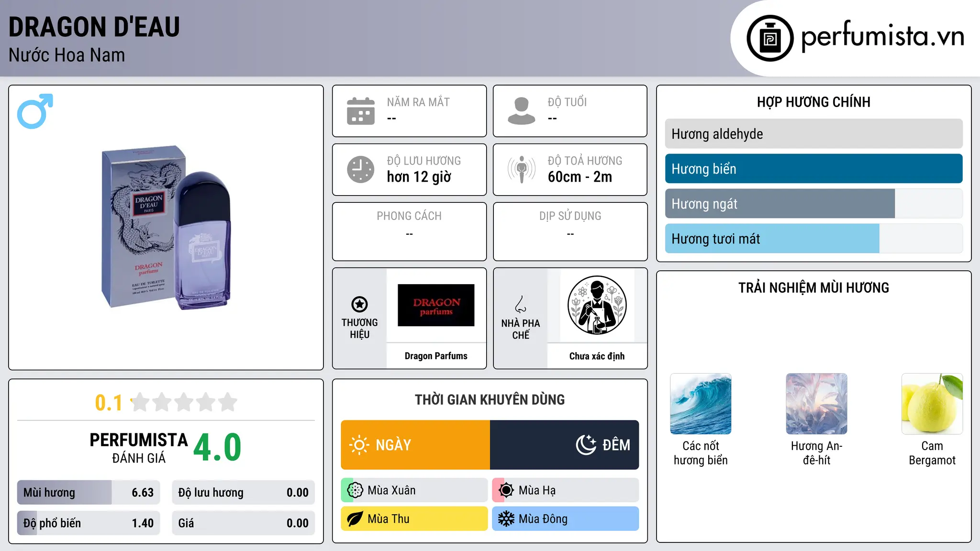Viewport: 980px width, 551px height.
Task: Click the moon icon in the Đêm panel
Action: point(586,445)
